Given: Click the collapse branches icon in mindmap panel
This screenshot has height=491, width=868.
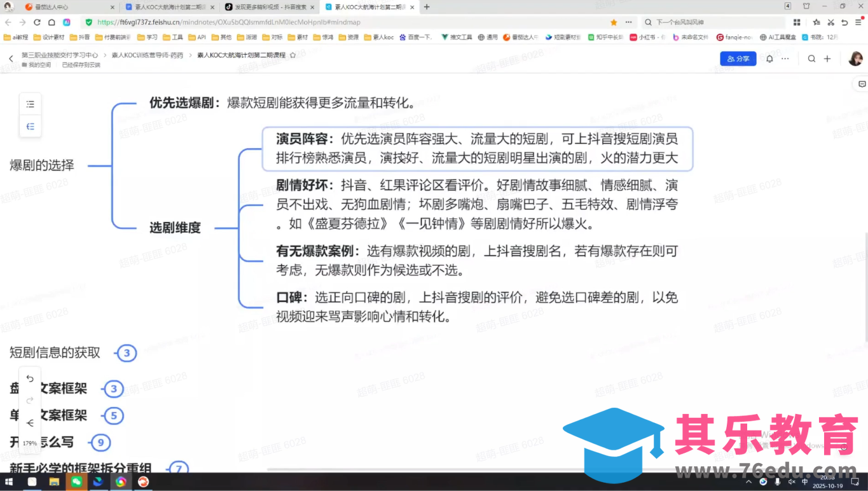Looking at the screenshot, I should pos(30,126).
